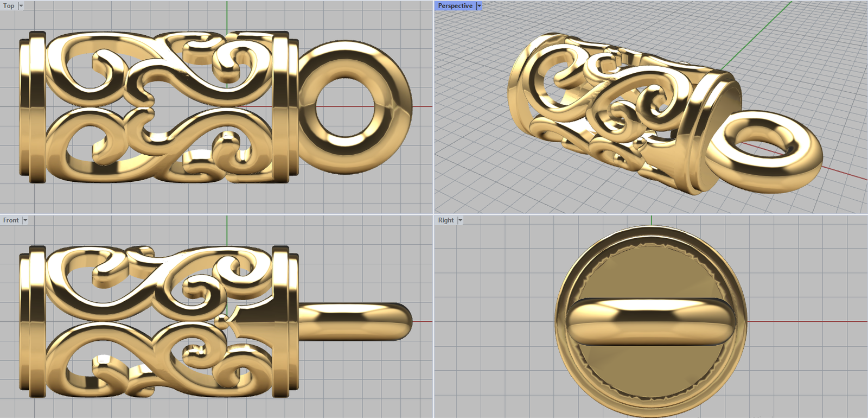Open the Front viewport dropdown arrow

click(x=25, y=220)
